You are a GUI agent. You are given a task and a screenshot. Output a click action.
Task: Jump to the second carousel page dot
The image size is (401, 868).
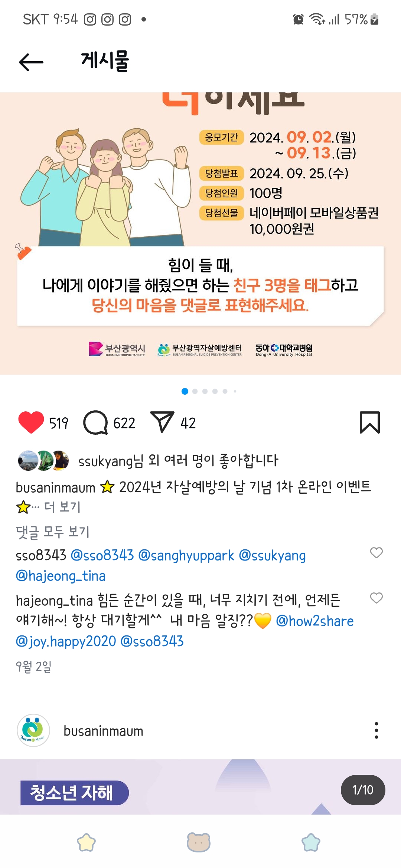point(195,391)
